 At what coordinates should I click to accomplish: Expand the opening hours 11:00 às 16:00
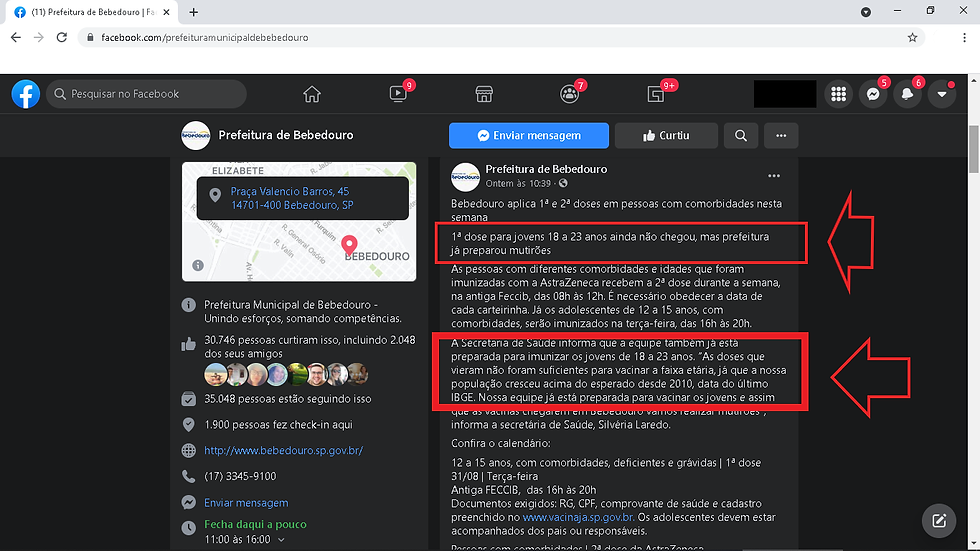coord(244,540)
